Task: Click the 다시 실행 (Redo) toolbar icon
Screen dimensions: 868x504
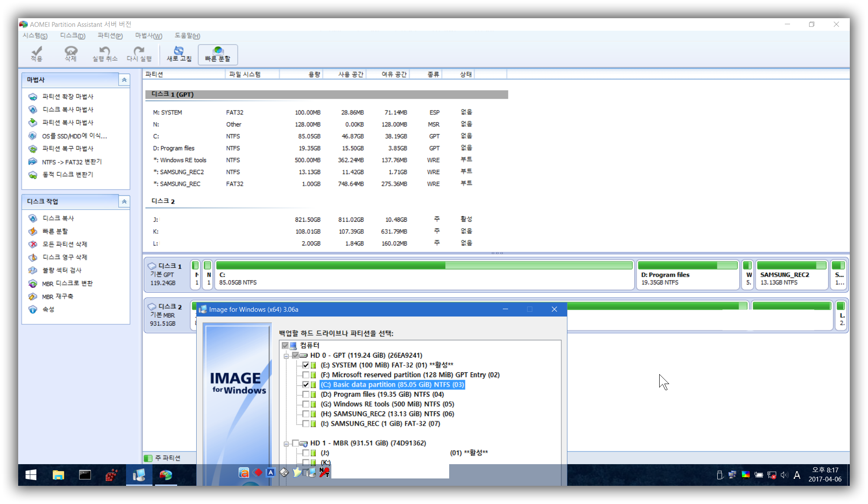Action: click(x=139, y=54)
